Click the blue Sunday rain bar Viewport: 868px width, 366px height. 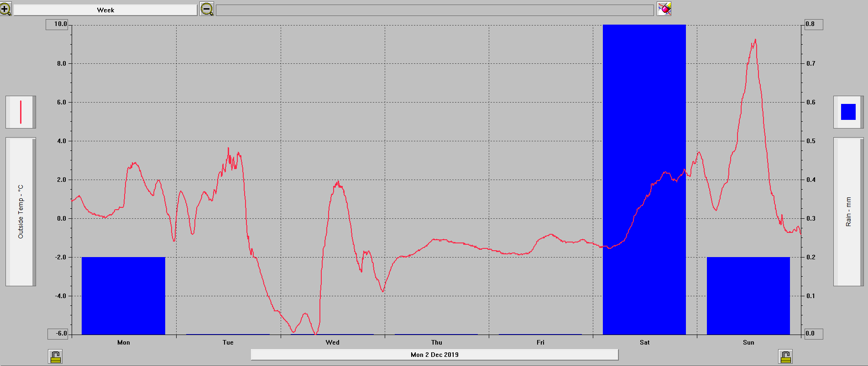click(x=748, y=295)
